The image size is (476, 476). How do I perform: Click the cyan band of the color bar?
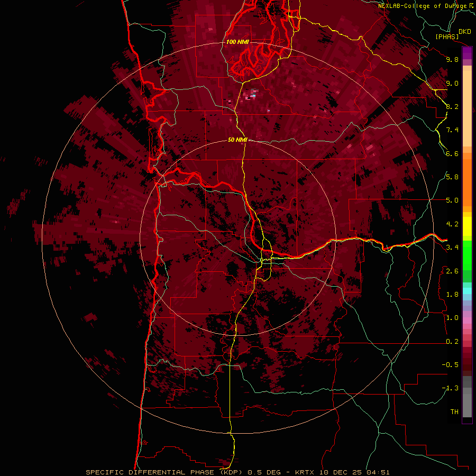tap(467, 290)
